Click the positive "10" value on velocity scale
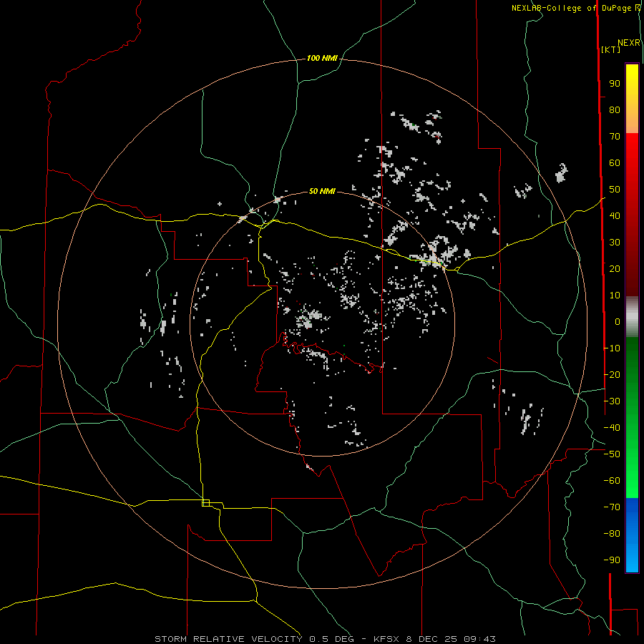This screenshot has width=644, height=644. click(615, 296)
